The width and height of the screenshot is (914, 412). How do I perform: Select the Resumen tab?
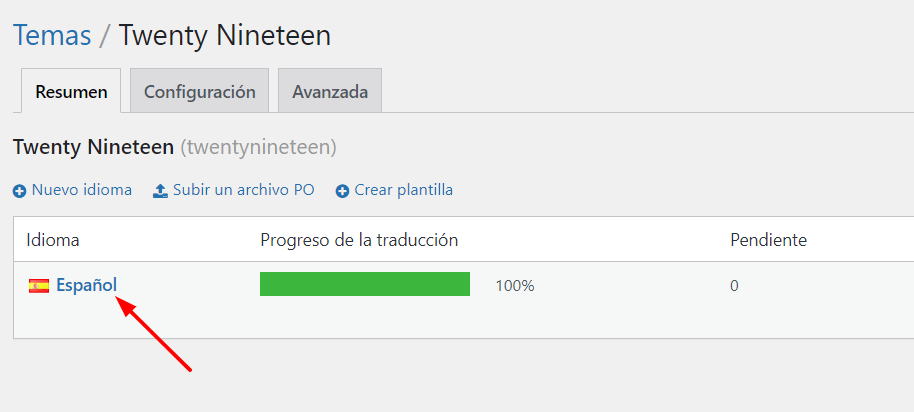[x=71, y=91]
